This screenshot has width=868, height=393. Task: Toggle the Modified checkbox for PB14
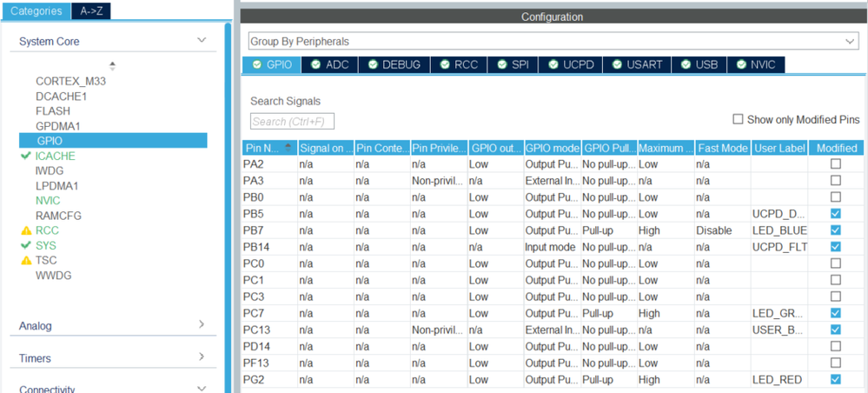coord(835,247)
